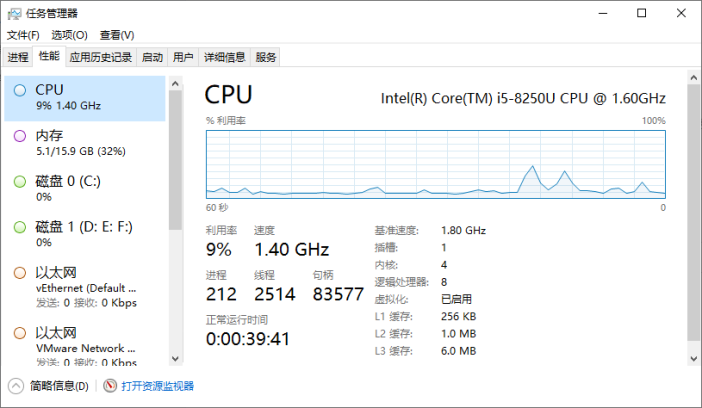Click the main pane scroll-down arrow
This screenshot has width=702, height=408.
tap(693, 359)
